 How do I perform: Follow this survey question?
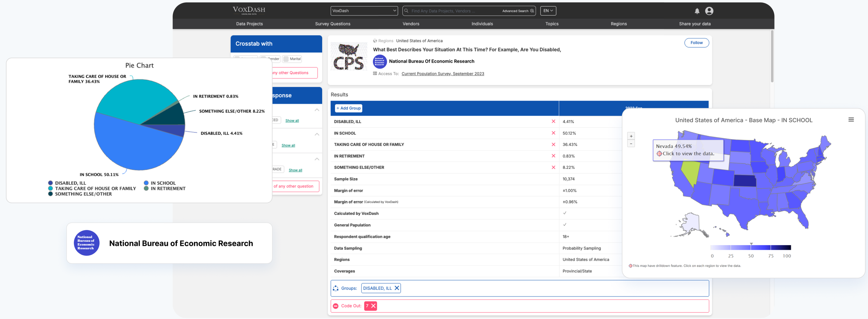696,43
